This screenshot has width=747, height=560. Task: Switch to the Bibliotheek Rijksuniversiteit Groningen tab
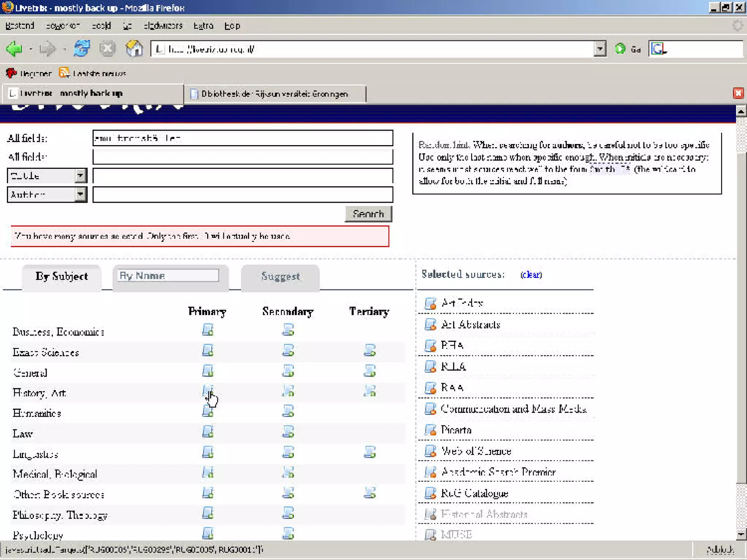click(274, 94)
